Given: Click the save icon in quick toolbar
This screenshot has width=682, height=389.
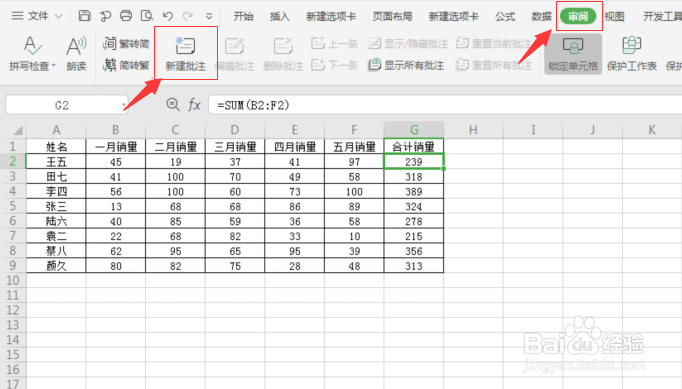Looking at the screenshot, I should 84,16.
